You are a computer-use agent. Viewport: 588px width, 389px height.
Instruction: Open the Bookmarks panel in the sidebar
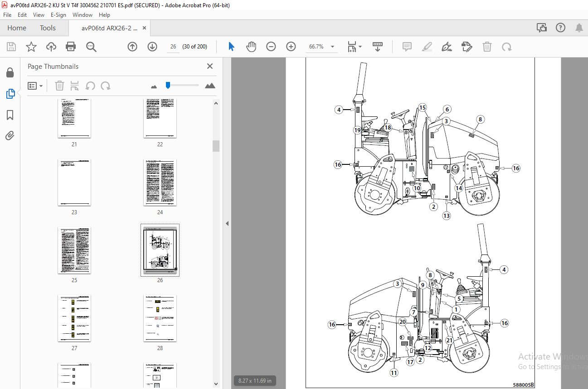[10, 115]
